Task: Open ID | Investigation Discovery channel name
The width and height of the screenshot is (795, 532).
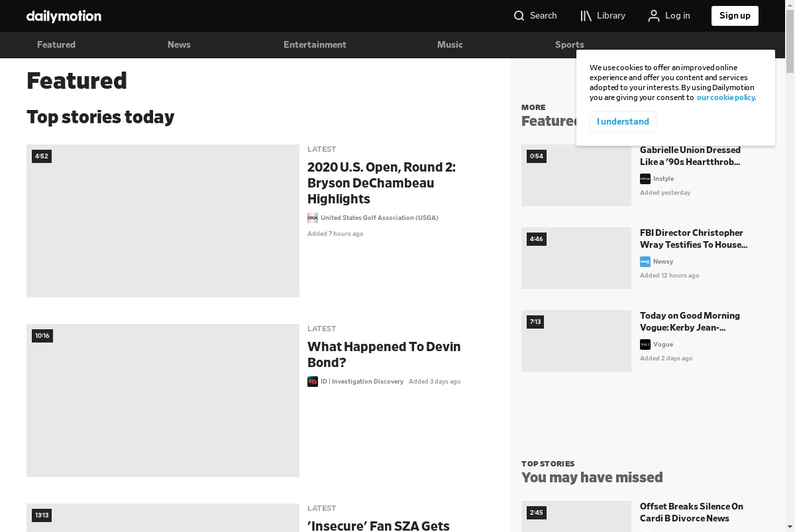Action: point(362,382)
